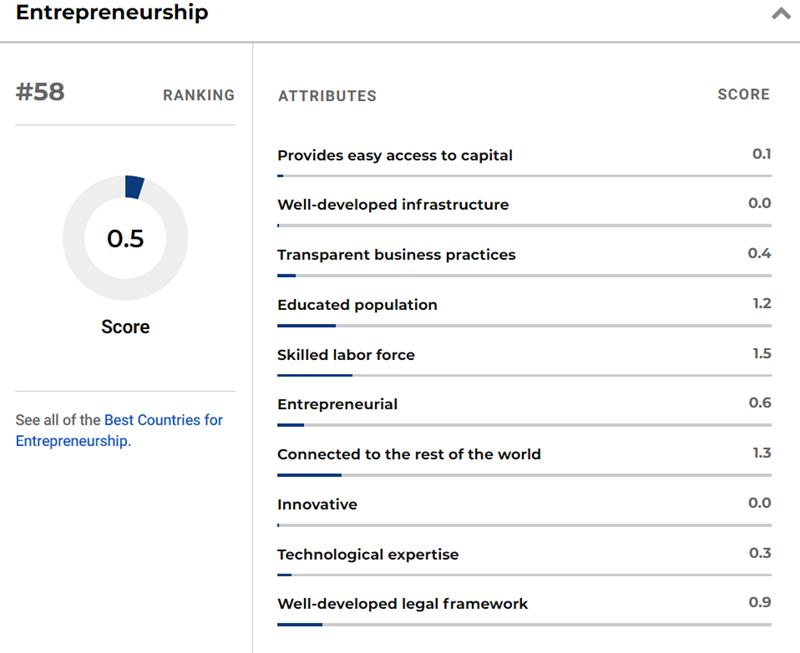Click the 1.5 score for Skilled labor force

click(761, 353)
